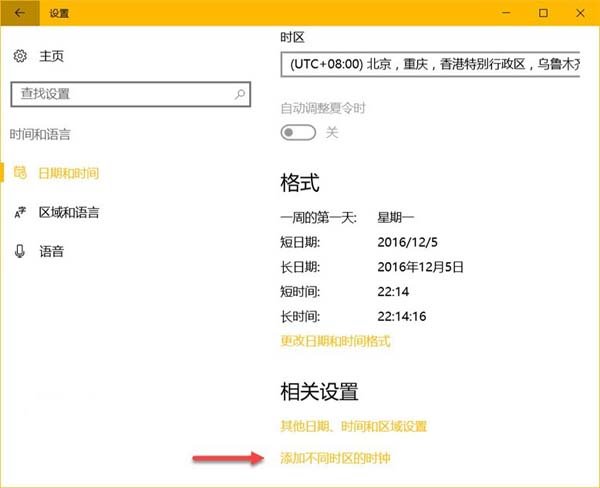The width and height of the screenshot is (600, 488).
Task: Click the microphone icon beside 语音
Action: coord(20,251)
